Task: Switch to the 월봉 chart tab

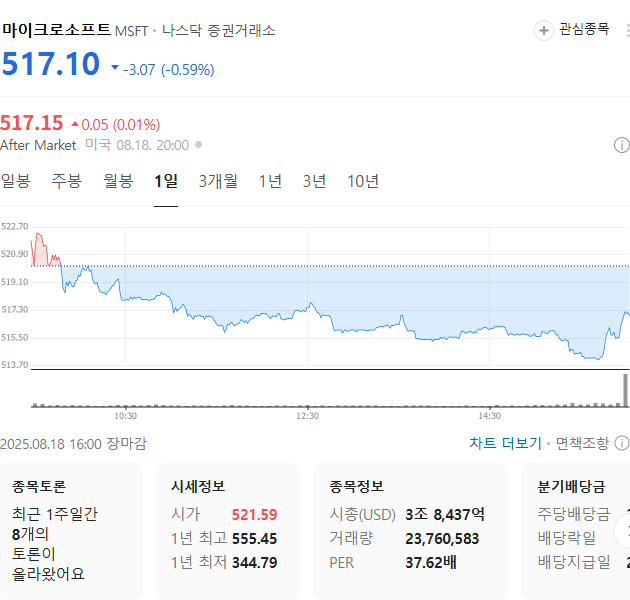Action: (118, 181)
